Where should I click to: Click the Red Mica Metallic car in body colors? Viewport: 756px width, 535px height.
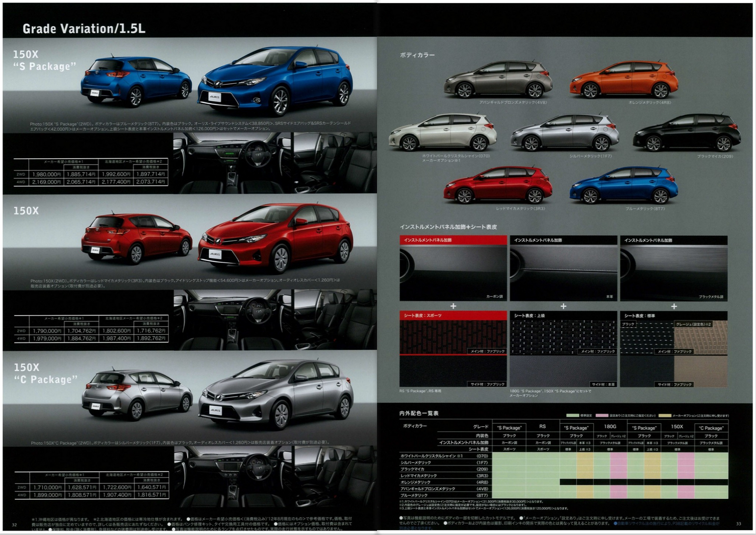tap(498, 185)
